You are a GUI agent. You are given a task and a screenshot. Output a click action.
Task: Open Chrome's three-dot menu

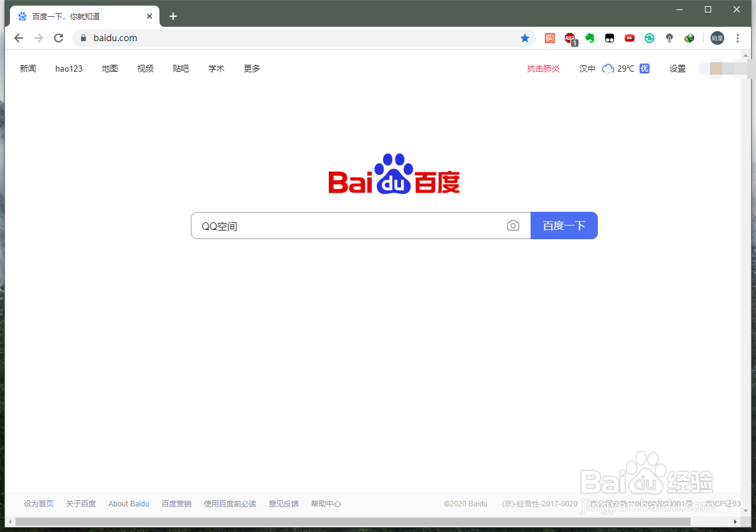point(738,38)
